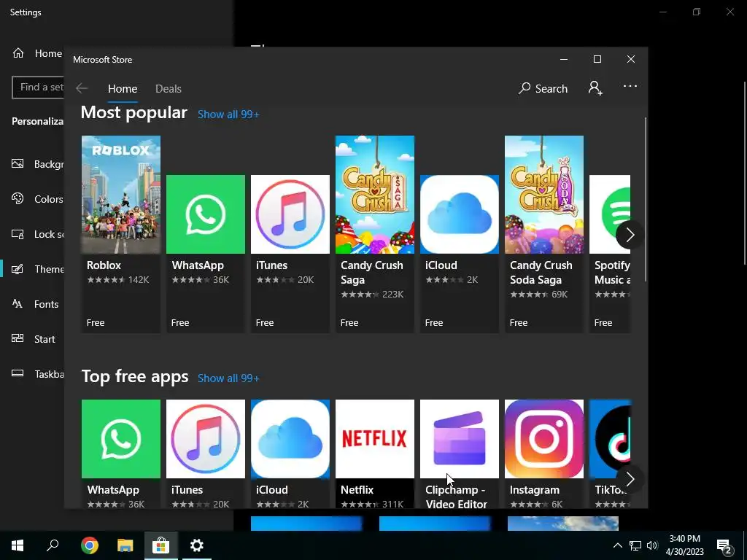Open the Instagram app tile
The image size is (747, 560).
[544, 454]
